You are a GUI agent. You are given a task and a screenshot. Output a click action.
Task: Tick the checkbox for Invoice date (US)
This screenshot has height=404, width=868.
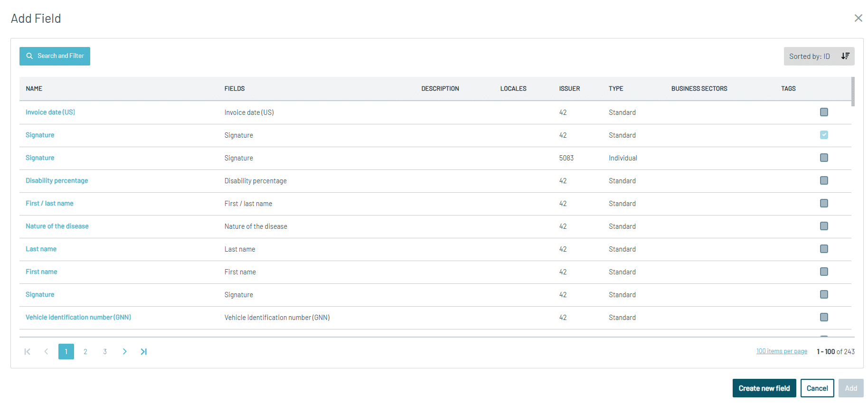click(x=824, y=112)
